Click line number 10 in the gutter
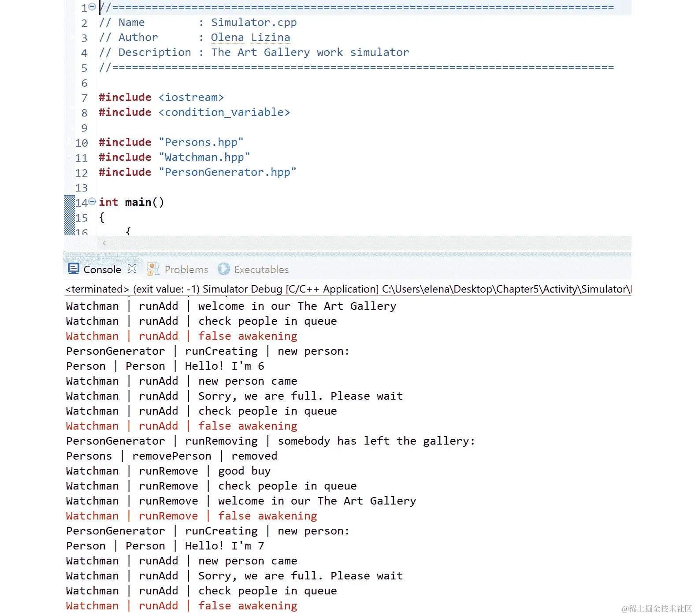Viewport: 695px width, 616px height. (82, 143)
